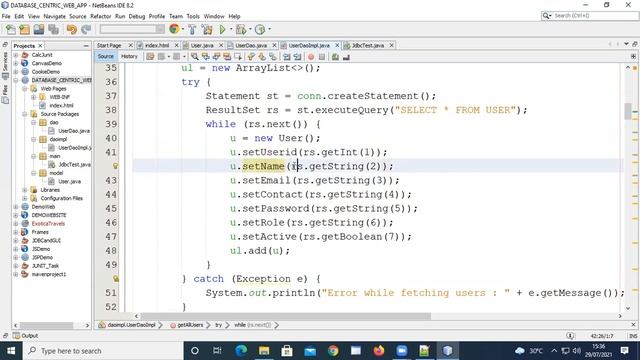This screenshot has width=640, height=360.
Task: Open the Navigate menu
Action: [x=54, y=16]
